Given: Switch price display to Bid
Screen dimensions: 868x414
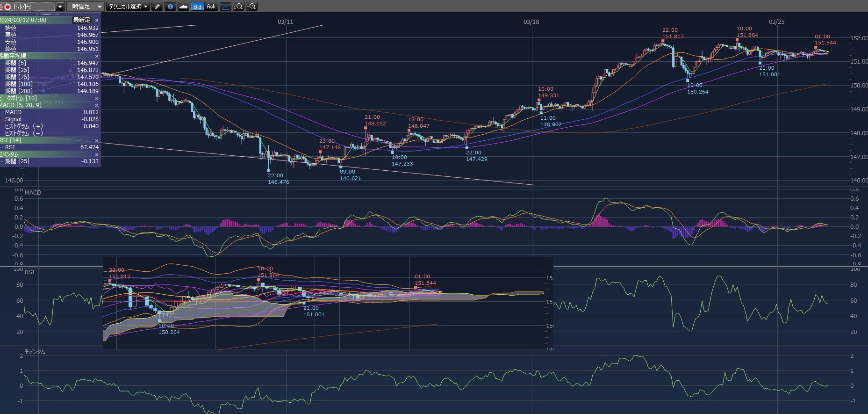Looking at the screenshot, I should (197, 7).
